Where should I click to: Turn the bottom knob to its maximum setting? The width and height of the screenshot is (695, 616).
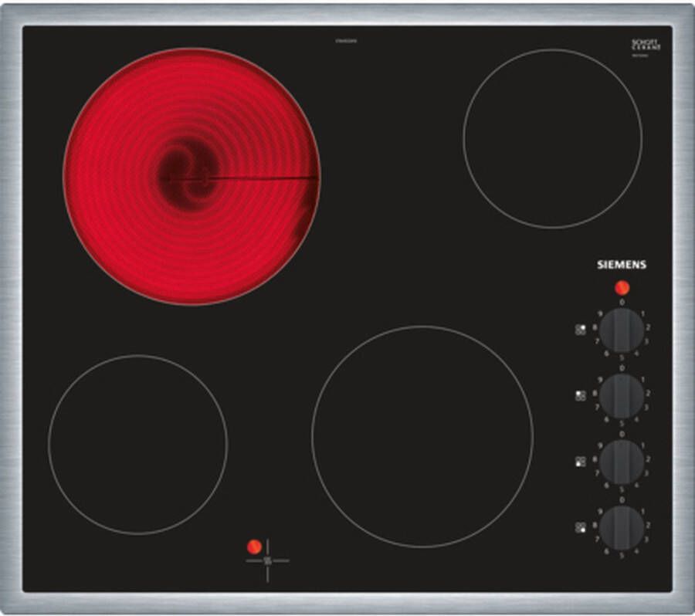601,511
